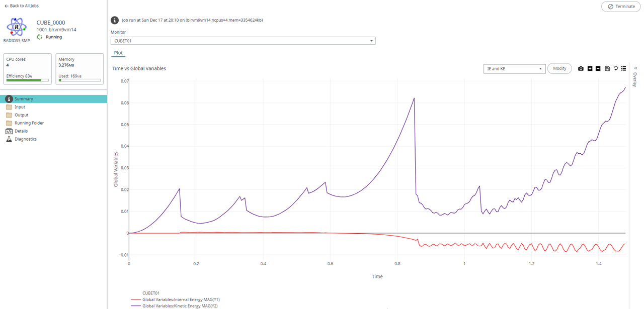Screen dimensions: 644x309
Task: Toggle Internal Energy series in legend
Action: 181,299
